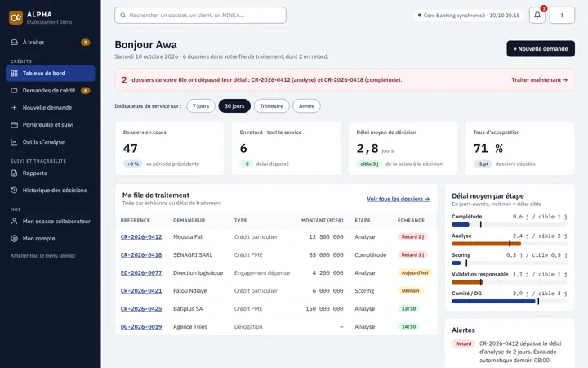
Task: Open dossier DG-2026-0019
Action: tap(141, 327)
